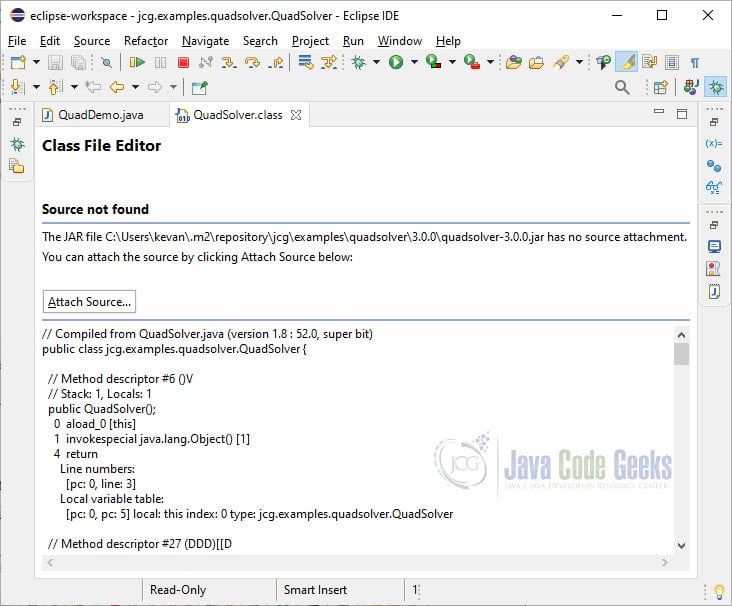
Task: Open the External Tools dropdown arrow
Action: [490, 62]
